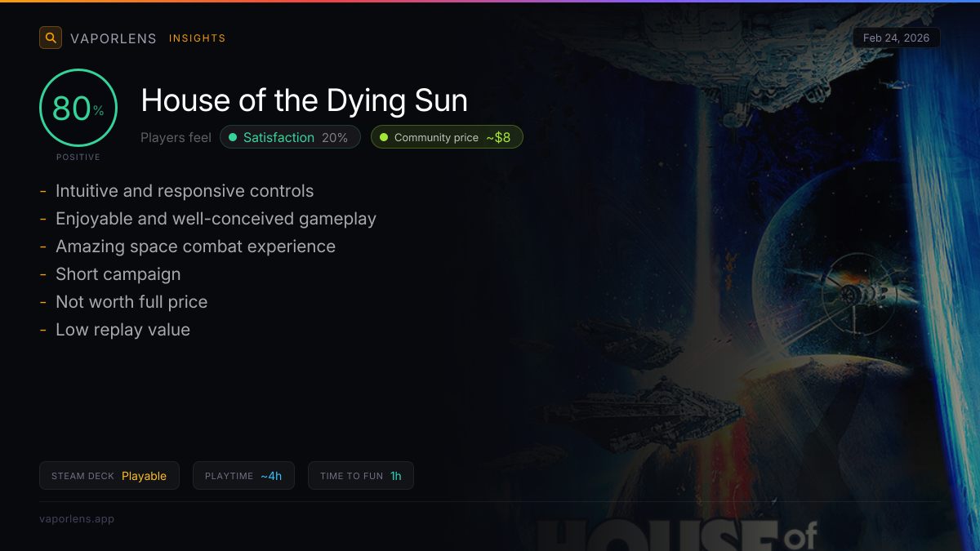Screen dimensions: 980x551
Task: Click the House of the Dying Sun title
Action: pyautogui.click(x=305, y=100)
